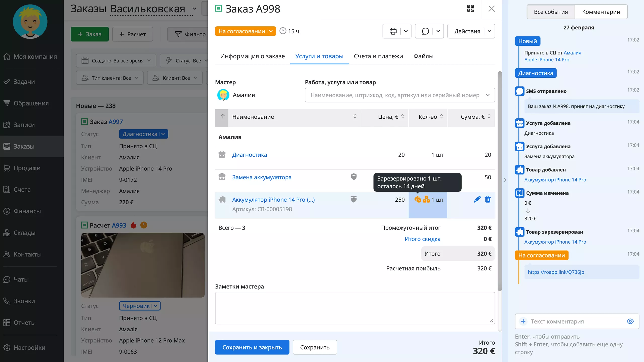Click warranty shield icon on Замена аккумулятора row

pos(354,177)
